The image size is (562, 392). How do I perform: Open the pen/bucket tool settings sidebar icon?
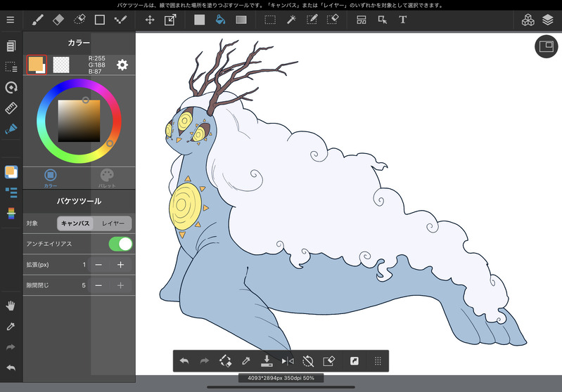click(11, 129)
